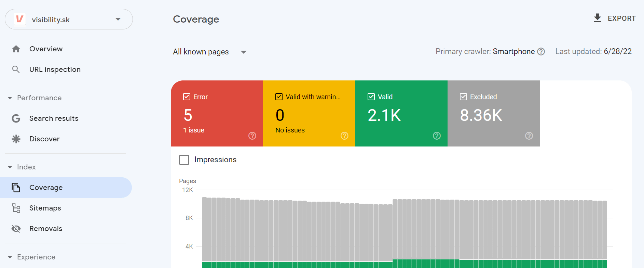Image resolution: width=644 pixels, height=268 pixels.
Task: Open help icon next to Primary crawler
Action: click(x=541, y=52)
